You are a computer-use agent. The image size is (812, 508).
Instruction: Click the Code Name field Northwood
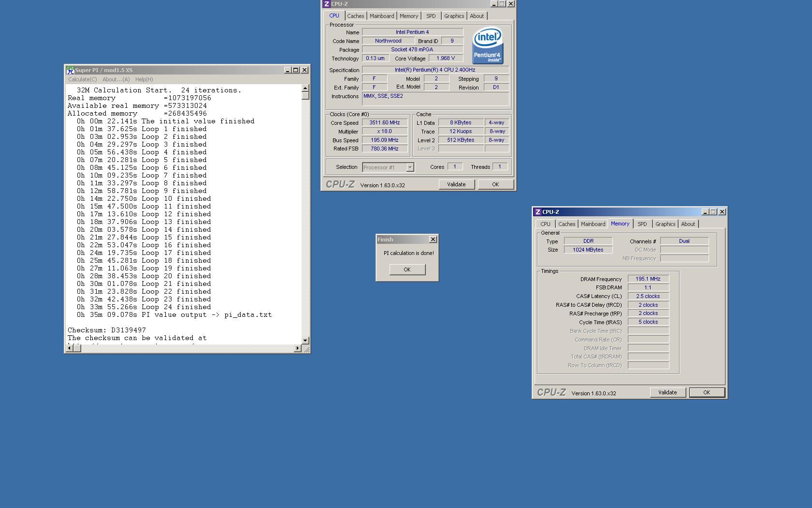tap(388, 41)
